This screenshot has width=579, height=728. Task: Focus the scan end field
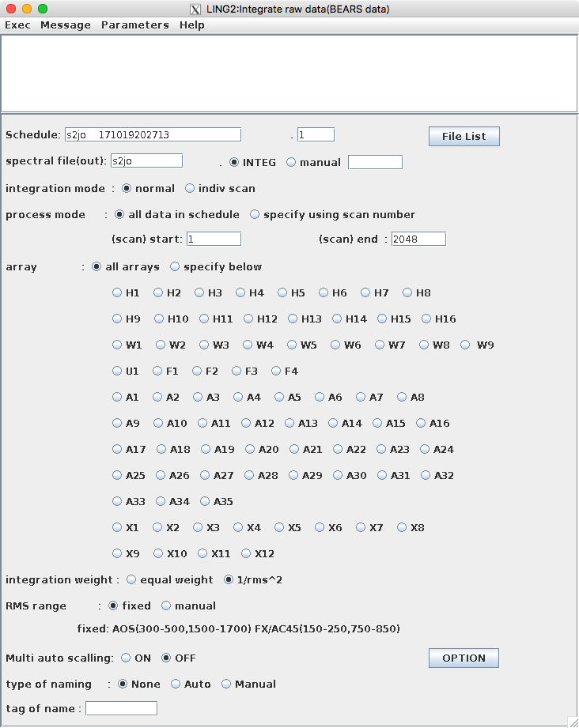point(418,239)
